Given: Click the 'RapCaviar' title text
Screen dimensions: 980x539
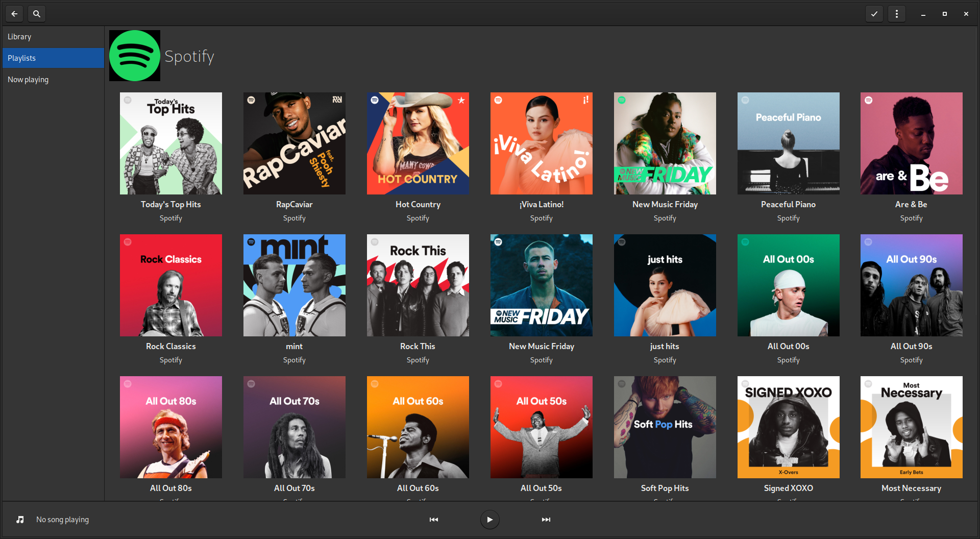Looking at the screenshot, I should 295,204.
